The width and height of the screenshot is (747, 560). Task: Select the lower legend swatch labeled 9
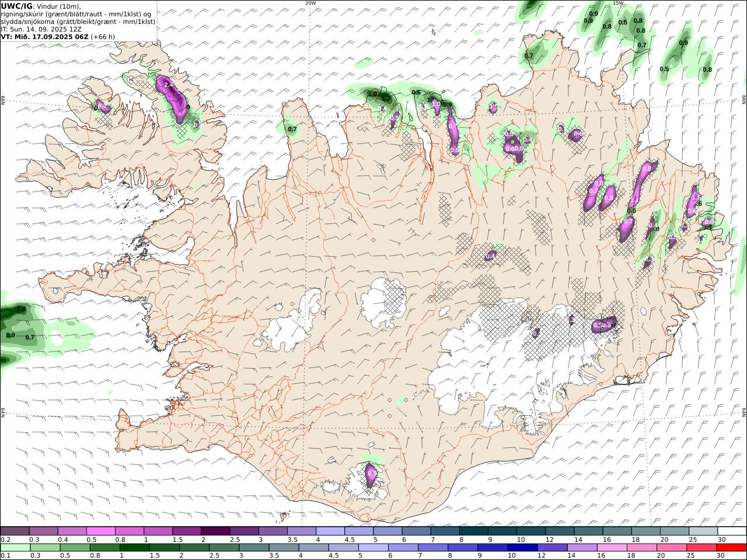tap(493, 548)
